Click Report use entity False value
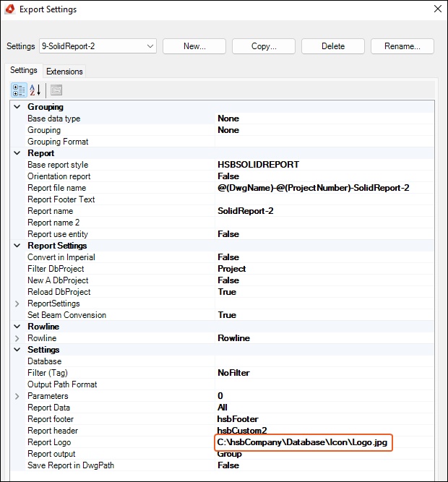Screen dimensions: 448x482 click(228, 234)
